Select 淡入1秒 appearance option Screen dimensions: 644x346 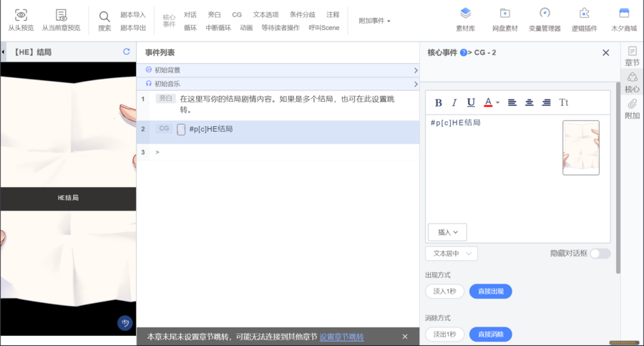(444, 291)
